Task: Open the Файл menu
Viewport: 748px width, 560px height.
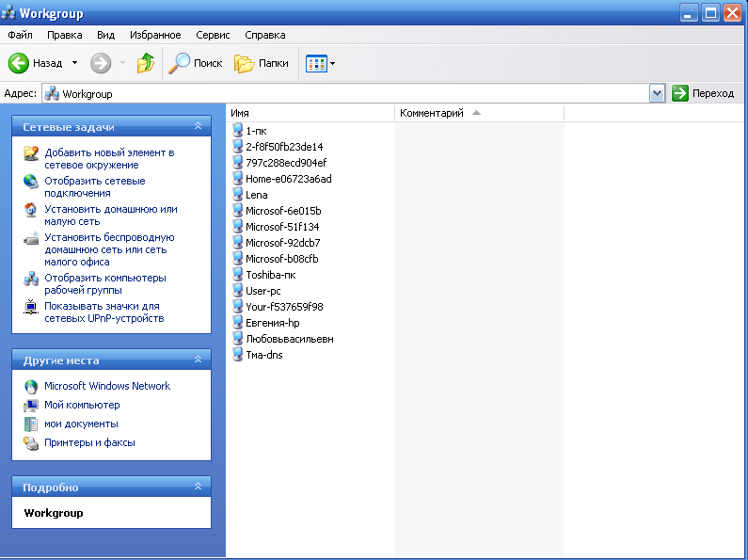Action: click(x=21, y=35)
